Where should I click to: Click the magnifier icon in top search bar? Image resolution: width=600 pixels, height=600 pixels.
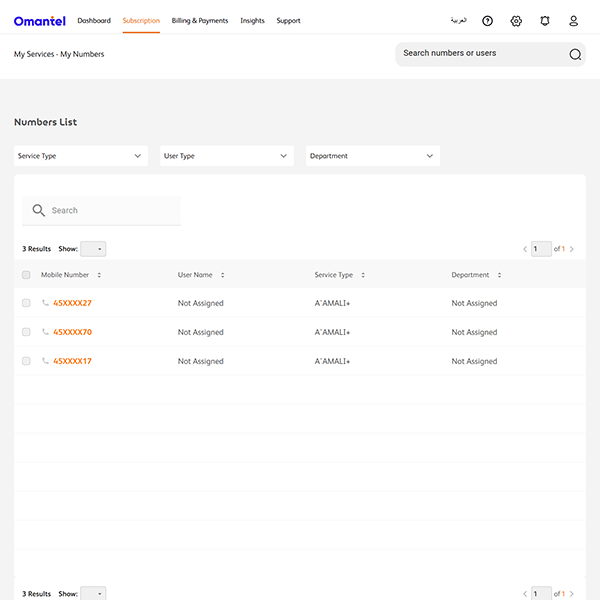[x=575, y=54]
